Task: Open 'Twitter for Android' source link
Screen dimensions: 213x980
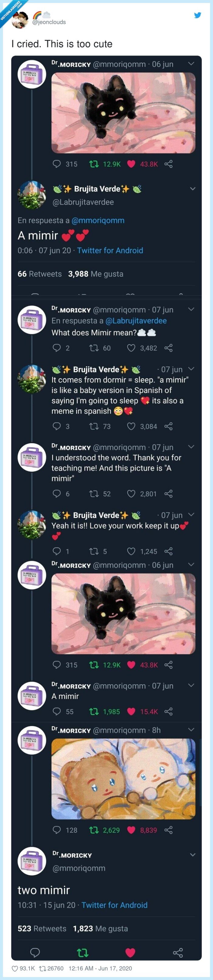Action: [110, 250]
